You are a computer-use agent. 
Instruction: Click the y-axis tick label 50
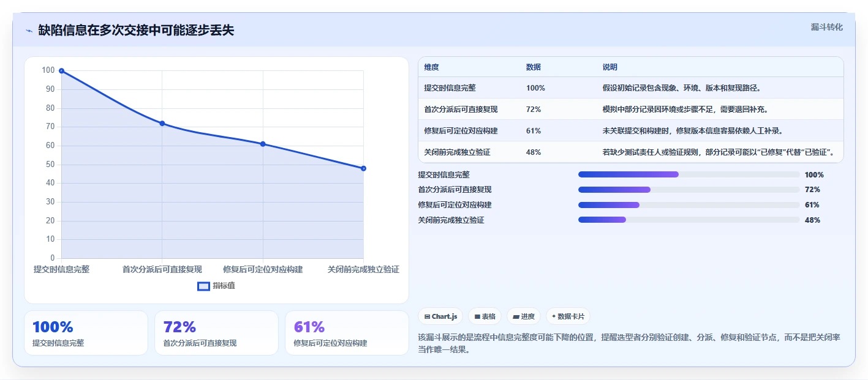tap(49, 165)
